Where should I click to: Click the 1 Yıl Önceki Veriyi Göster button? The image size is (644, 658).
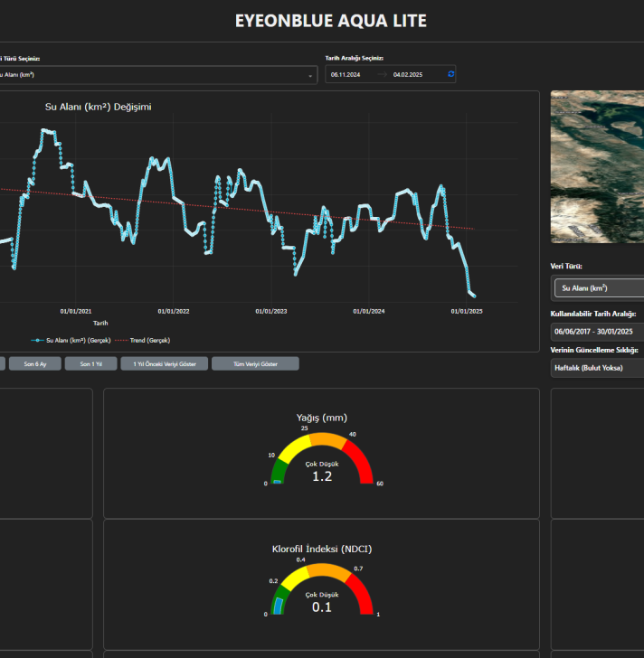[x=165, y=364]
